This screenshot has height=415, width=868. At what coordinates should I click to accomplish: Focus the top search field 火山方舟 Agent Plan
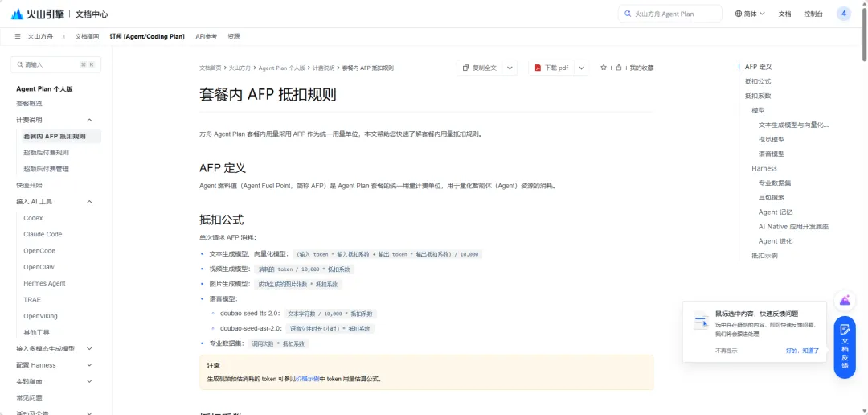coord(669,14)
